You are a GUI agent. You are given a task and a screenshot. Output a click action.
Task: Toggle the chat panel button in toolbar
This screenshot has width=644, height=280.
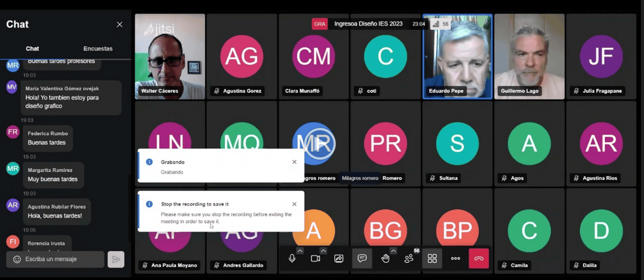click(x=362, y=259)
